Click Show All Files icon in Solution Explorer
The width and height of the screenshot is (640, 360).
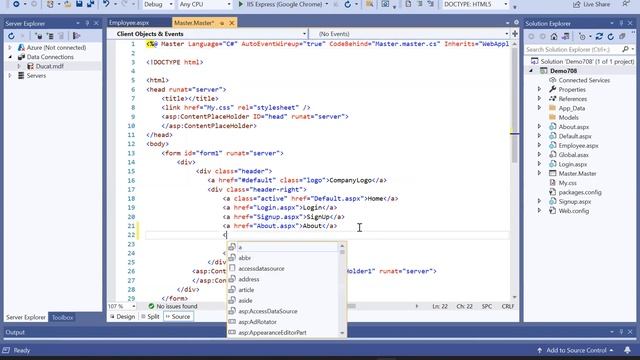click(x=622, y=36)
